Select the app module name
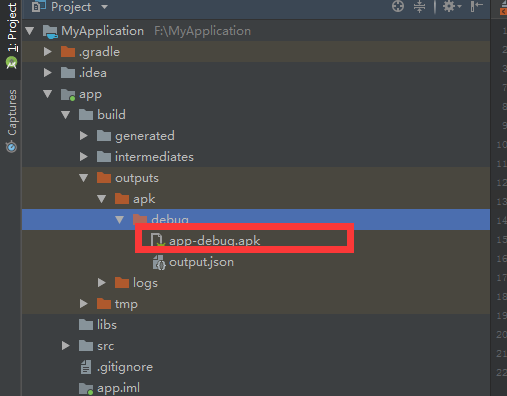The width and height of the screenshot is (507, 396). point(90,95)
